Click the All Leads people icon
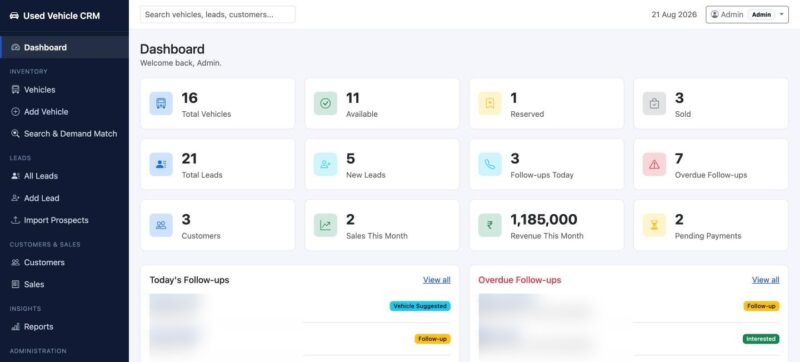 coord(15,176)
